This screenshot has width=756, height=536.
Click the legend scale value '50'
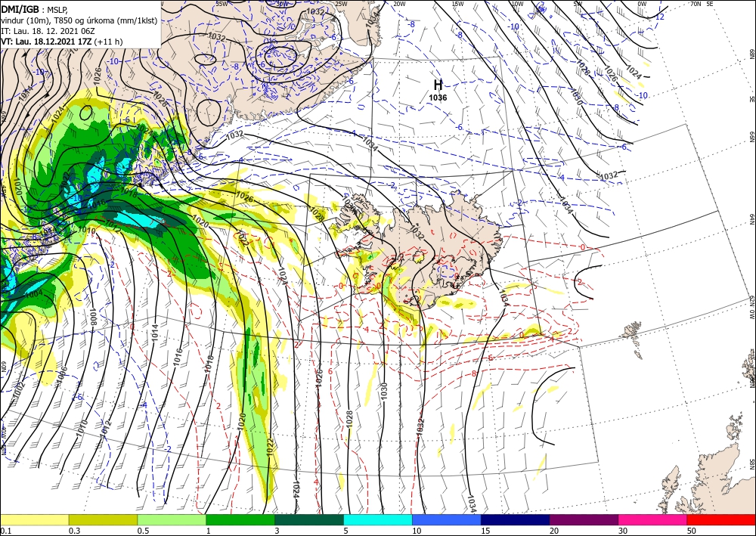coord(692,531)
